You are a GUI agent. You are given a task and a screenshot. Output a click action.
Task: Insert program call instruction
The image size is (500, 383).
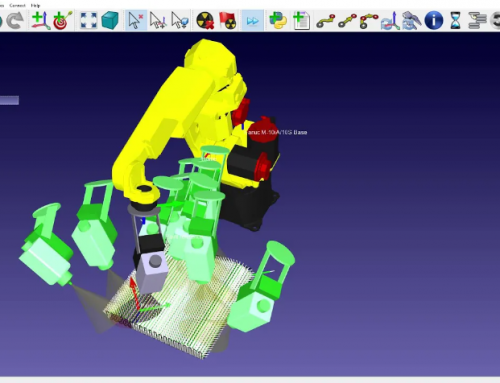point(477,21)
